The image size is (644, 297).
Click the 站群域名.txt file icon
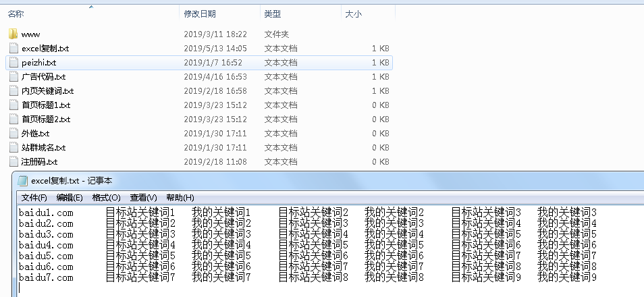(x=14, y=147)
